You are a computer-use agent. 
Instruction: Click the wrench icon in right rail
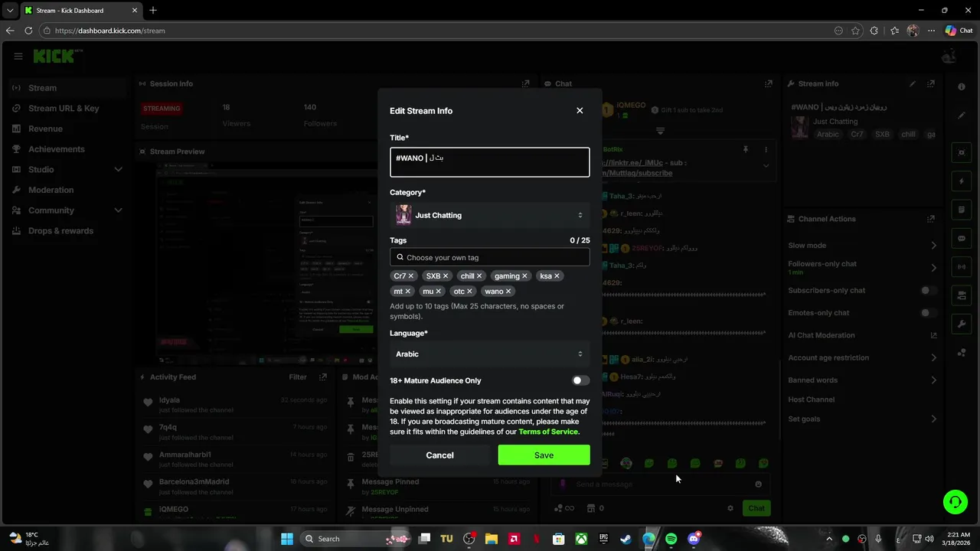pyautogui.click(x=962, y=324)
